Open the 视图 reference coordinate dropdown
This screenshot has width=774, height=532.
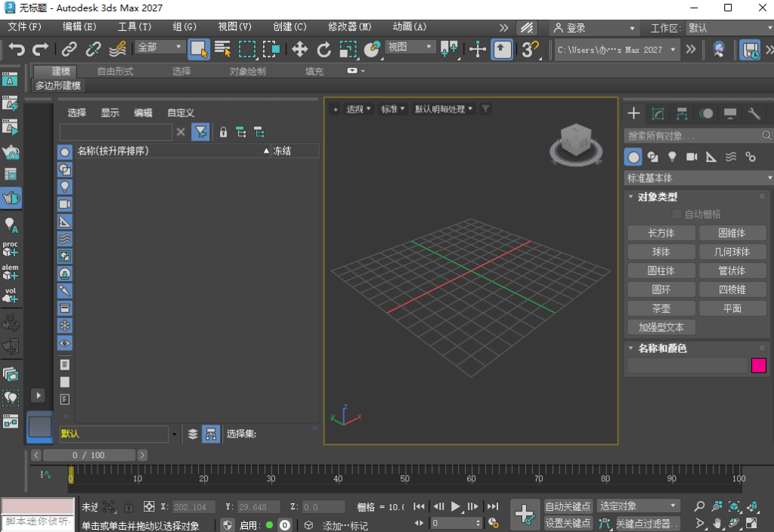pyautogui.click(x=410, y=47)
